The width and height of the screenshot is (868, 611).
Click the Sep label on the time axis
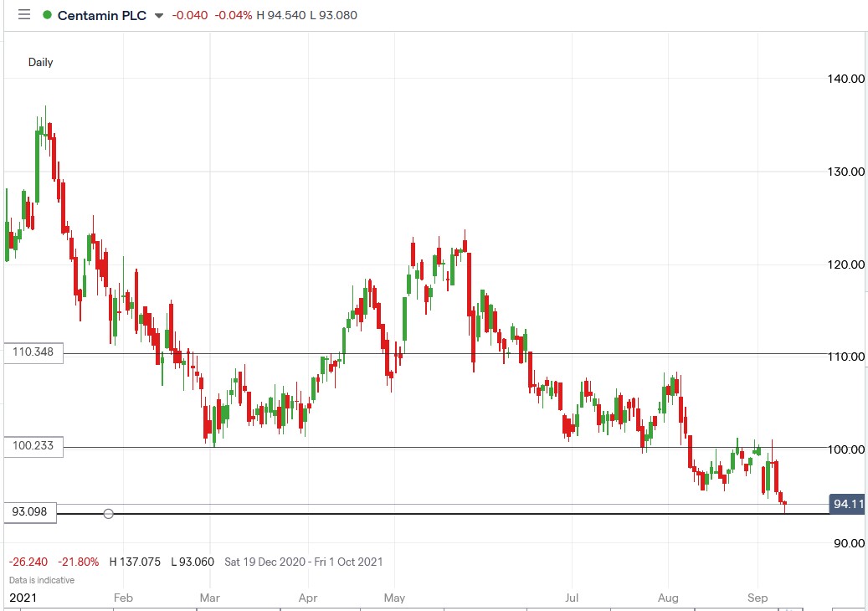click(x=758, y=598)
